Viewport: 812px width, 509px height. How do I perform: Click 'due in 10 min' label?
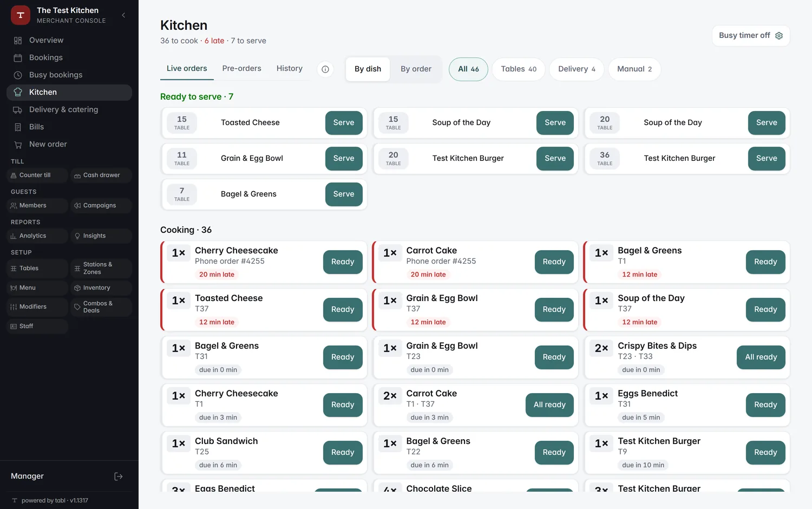click(643, 466)
